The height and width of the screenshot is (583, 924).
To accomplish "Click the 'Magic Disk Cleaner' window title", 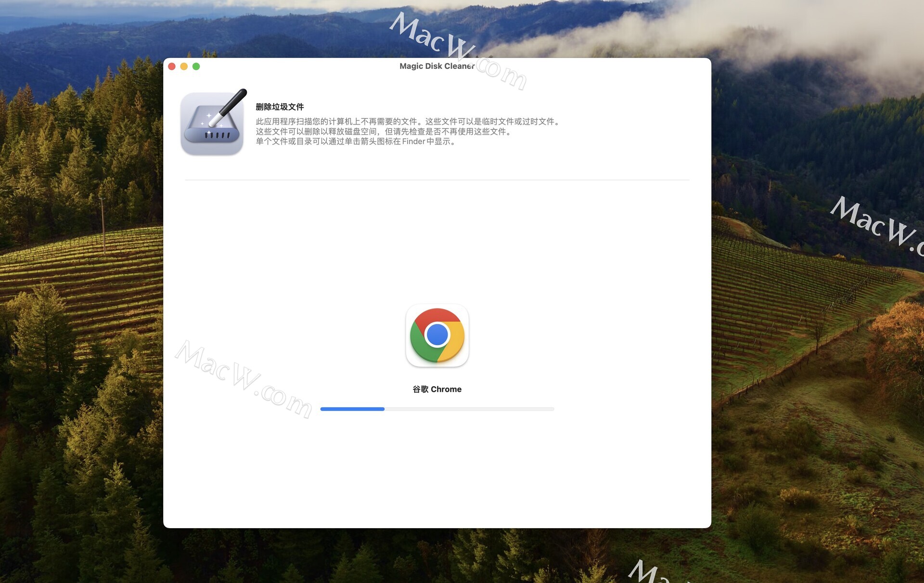I will tap(437, 66).
